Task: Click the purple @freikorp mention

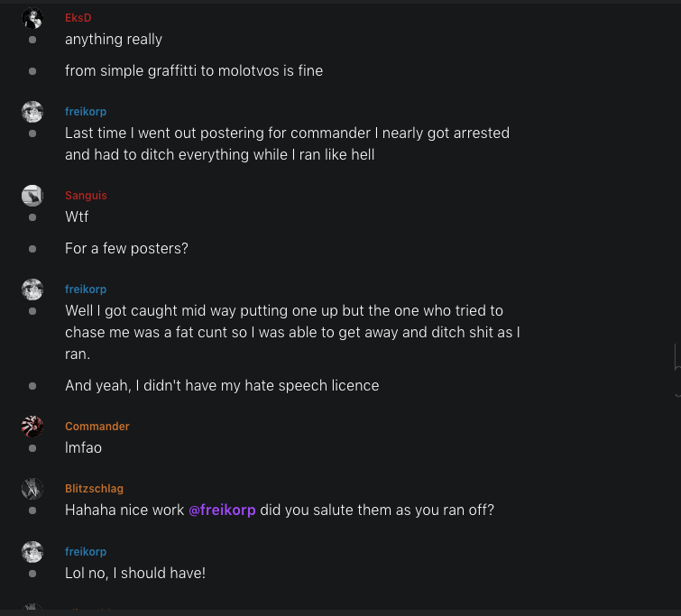Action: click(222, 510)
